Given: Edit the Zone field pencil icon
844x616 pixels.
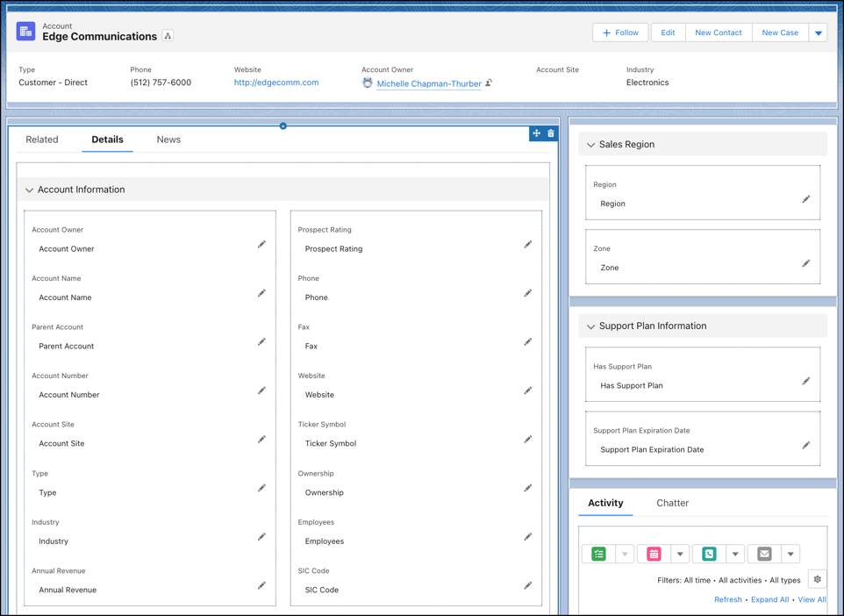Looking at the screenshot, I should (x=805, y=263).
